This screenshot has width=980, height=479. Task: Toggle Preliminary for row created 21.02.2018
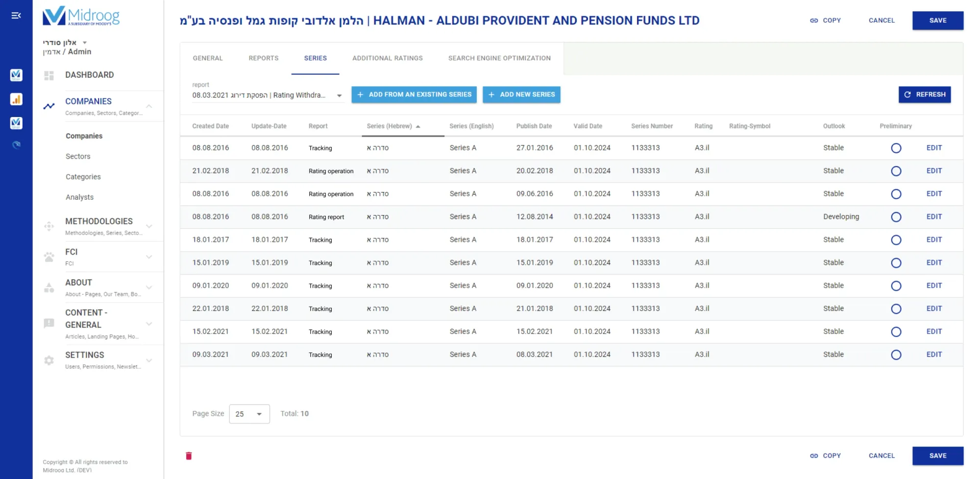pos(896,171)
